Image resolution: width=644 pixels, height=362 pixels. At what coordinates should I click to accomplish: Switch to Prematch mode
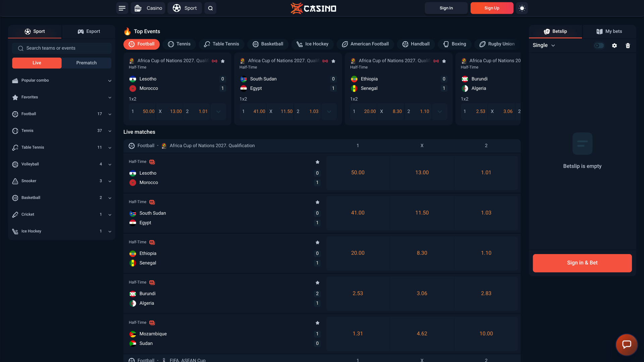tap(87, 63)
